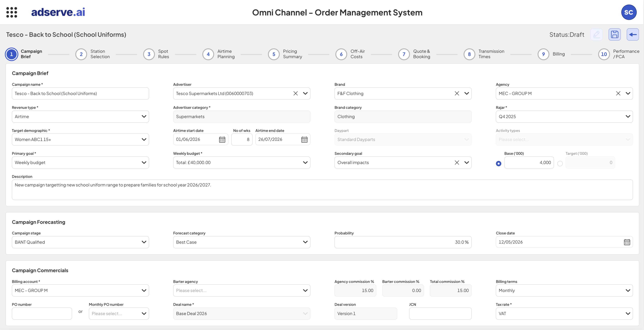Go to step 8 Transmission Times
This screenshot has width=644, height=330.
click(x=484, y=54)
